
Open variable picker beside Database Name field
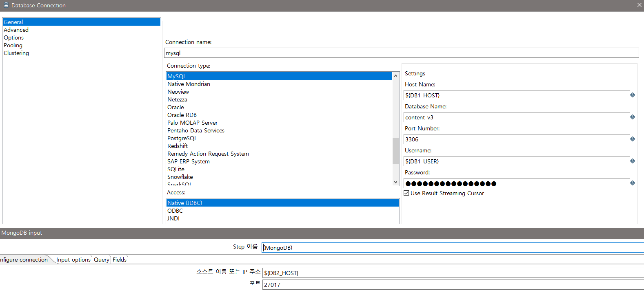(633, 117)
